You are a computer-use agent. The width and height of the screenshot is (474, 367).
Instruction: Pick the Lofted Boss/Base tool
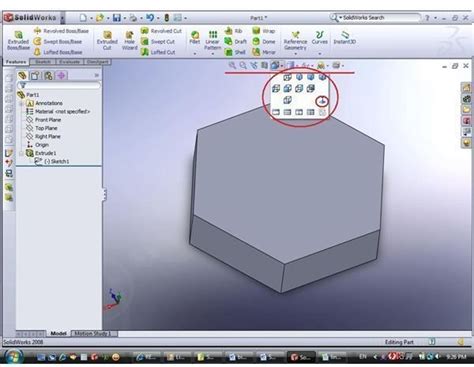click(x=58, y=52)
